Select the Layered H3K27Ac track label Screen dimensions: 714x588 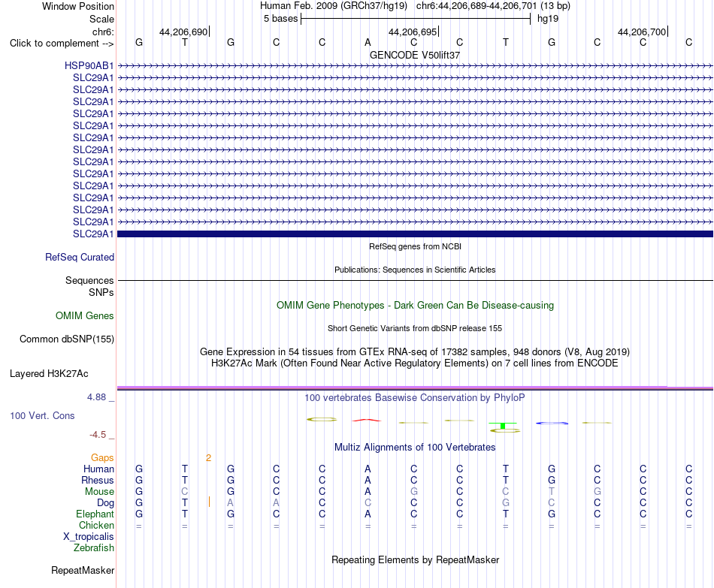pyautogui.click(x=49, y=374)
